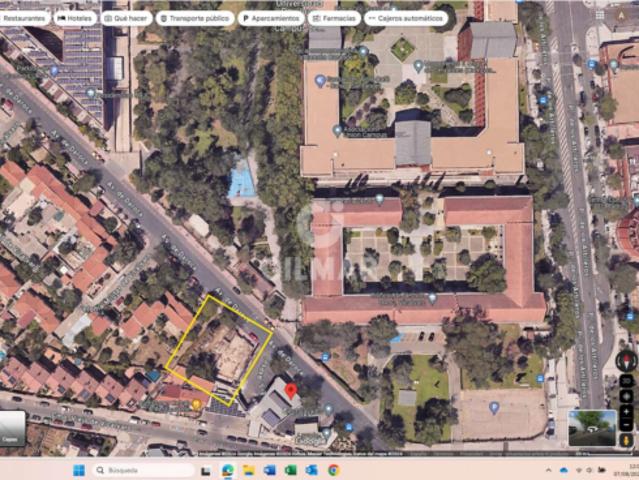
Task: Open File Explorer from the taskbar
Action: 249,471
